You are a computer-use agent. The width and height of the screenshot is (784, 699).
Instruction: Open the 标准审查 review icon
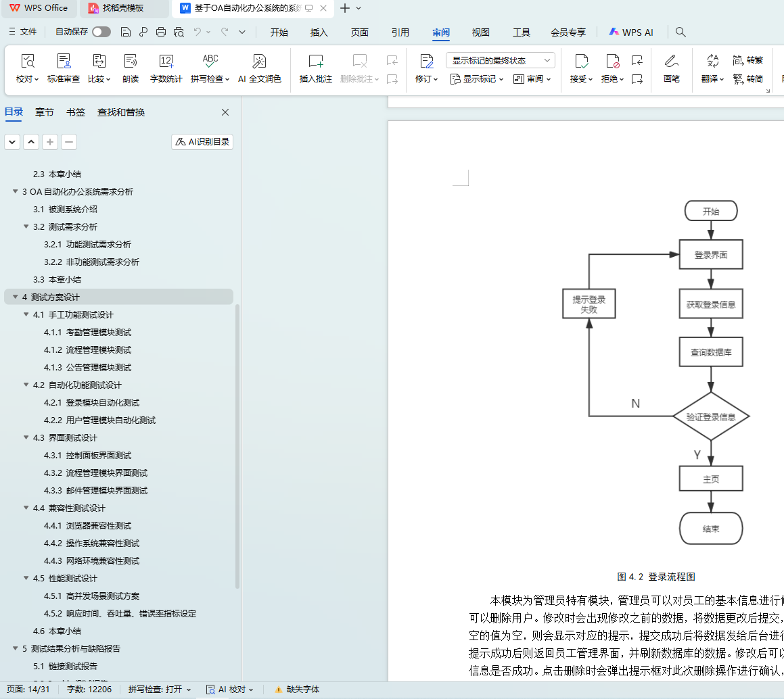click(64, 62)
